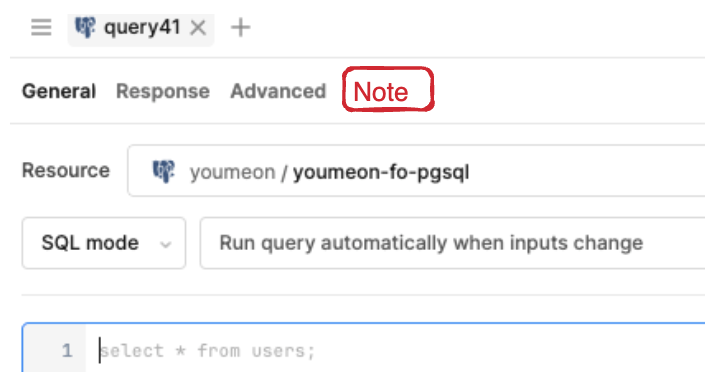Open the Run query automatically dropdown

tap(452, 243)
